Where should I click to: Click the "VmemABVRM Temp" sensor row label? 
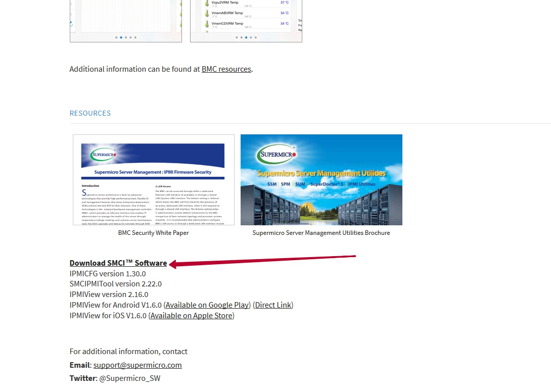[227, 13]
